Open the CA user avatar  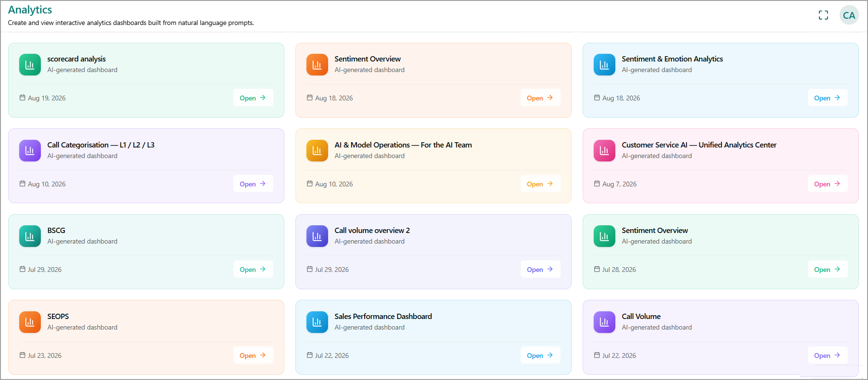(849, 15)
